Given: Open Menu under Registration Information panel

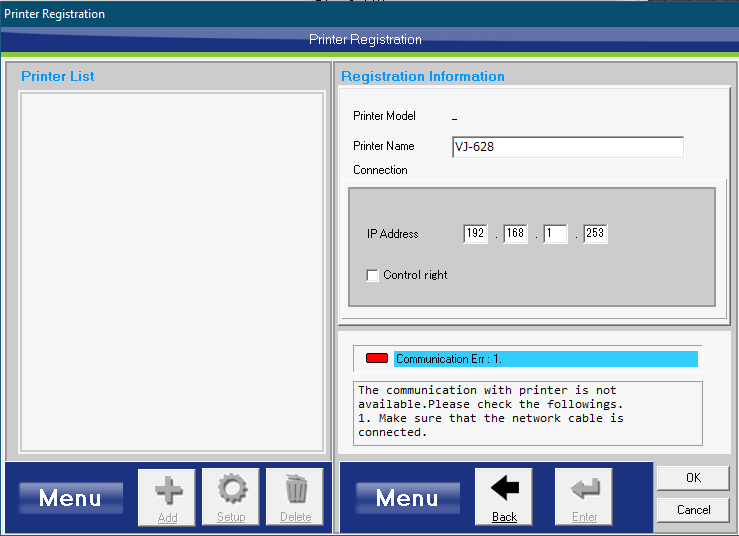Looking at the screenshot, I should click(x=408, y=498).
